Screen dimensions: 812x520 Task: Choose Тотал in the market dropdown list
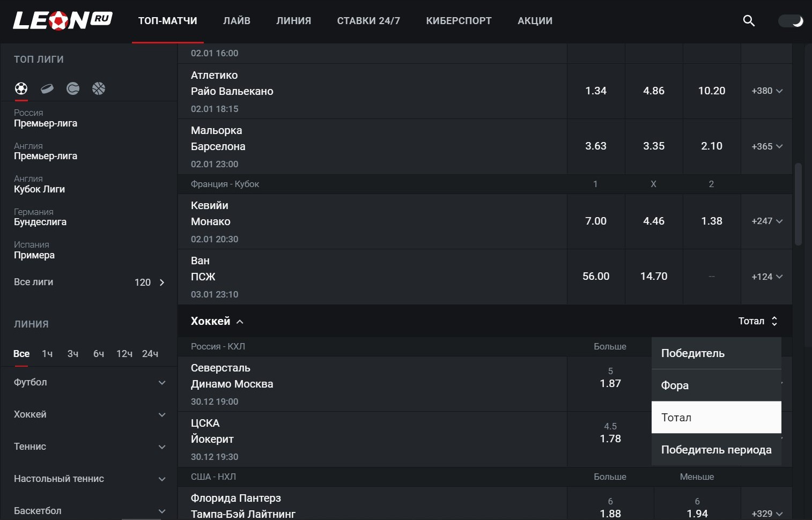point(717,417)
